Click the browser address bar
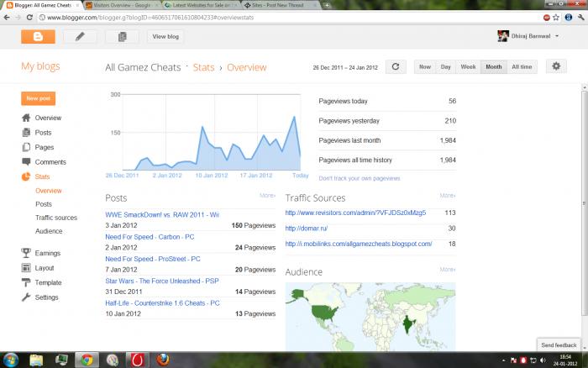Image resolution: width=588 pixels, height=368 pixels. pos(289,18)
